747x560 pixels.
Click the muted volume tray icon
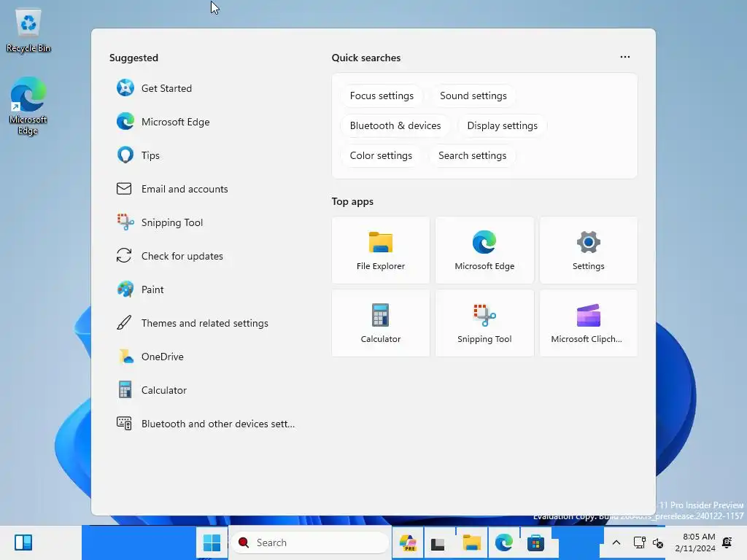point(658,542)
